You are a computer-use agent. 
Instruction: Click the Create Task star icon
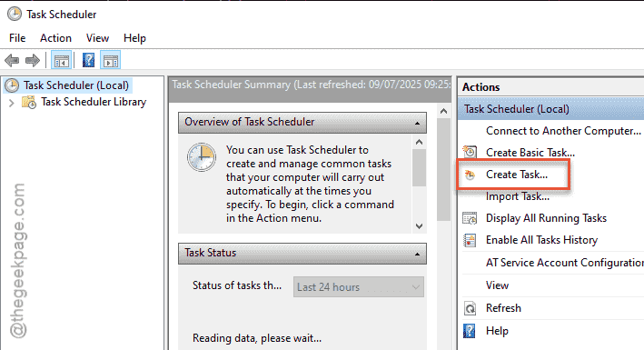pyautogui.click(x=470, y=175)
